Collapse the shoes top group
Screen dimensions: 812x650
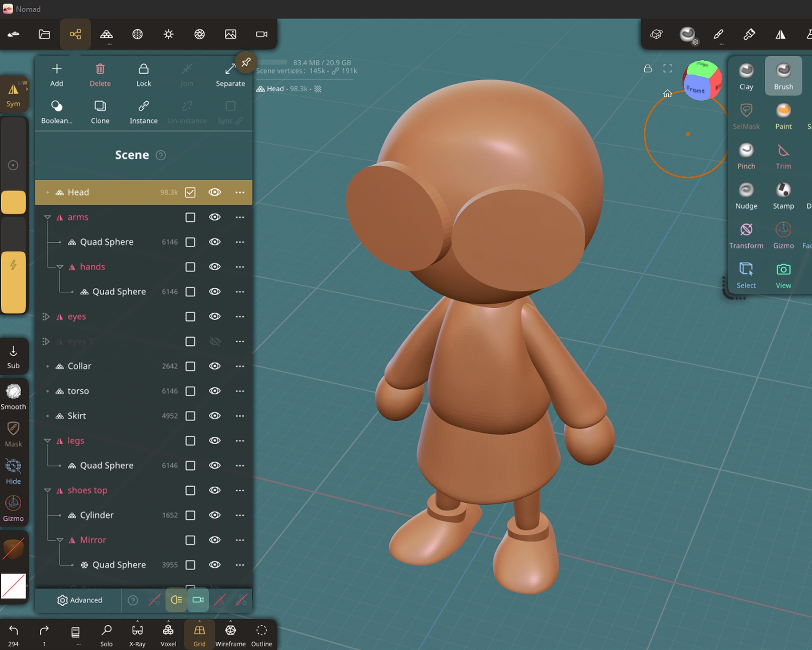48,491
